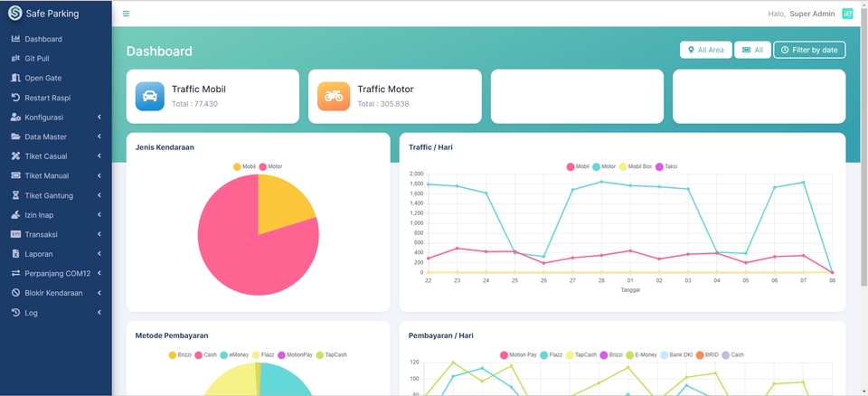The width and height of the screenshot is (868, 396).
Task: Toggle Cash legend in Metode Pembayaran chart
Action: pyautogui.click(x=206, y=355)
